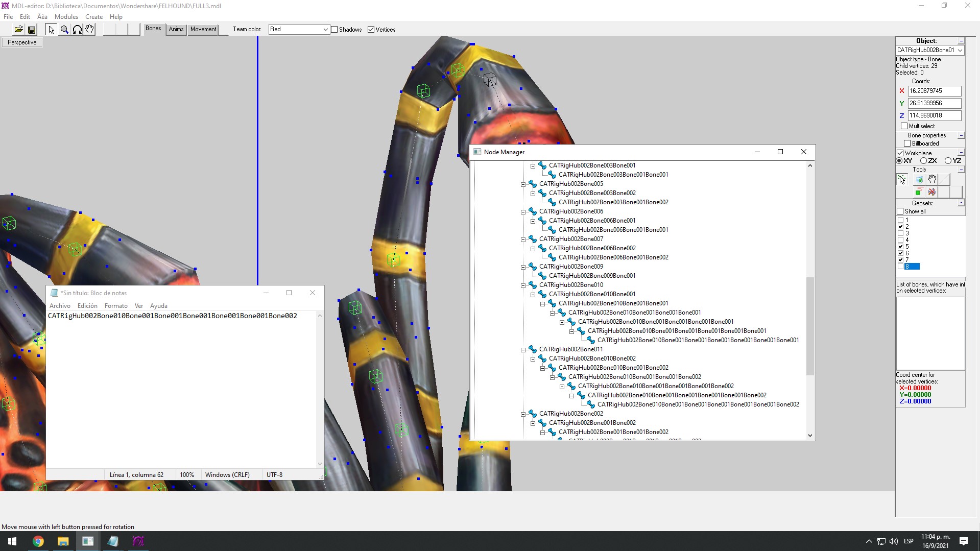Click the Node Manager scroll down arrow
Screen dimensions: 980x551
click(x=810, y=436)
